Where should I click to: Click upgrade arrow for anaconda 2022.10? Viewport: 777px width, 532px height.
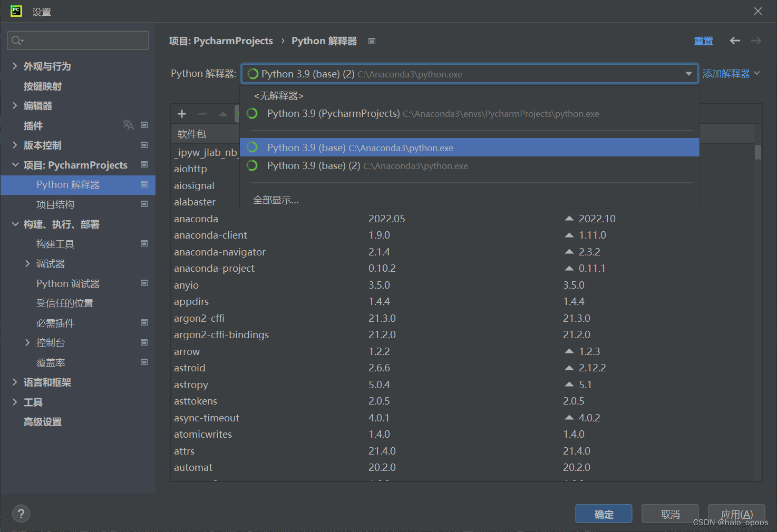(569, 218)
